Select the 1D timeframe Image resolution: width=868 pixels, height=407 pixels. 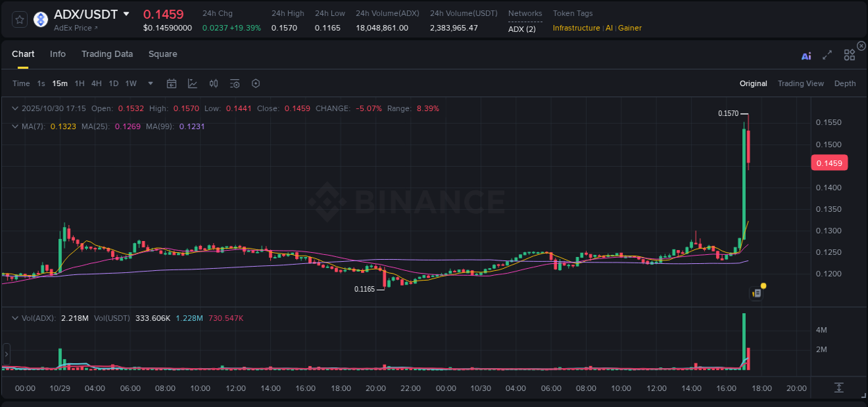pyautogui.click(x=113, y=83)
